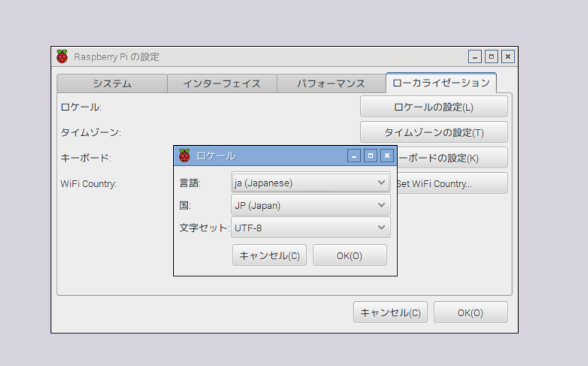588x366 pixels.
Task: Close the Raspberry Pi の設定 window
Action: (x=508, y=57)
